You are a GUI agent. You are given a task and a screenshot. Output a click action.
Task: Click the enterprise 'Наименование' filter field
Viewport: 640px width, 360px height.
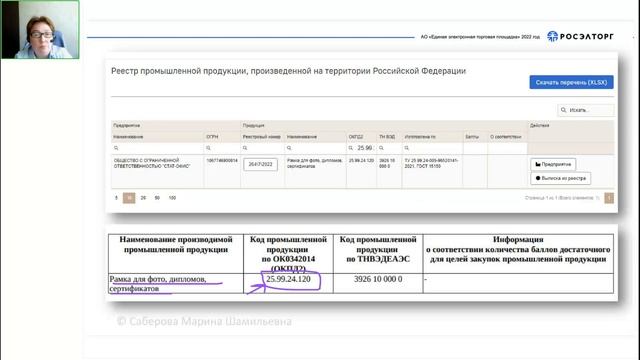(157, 148)
